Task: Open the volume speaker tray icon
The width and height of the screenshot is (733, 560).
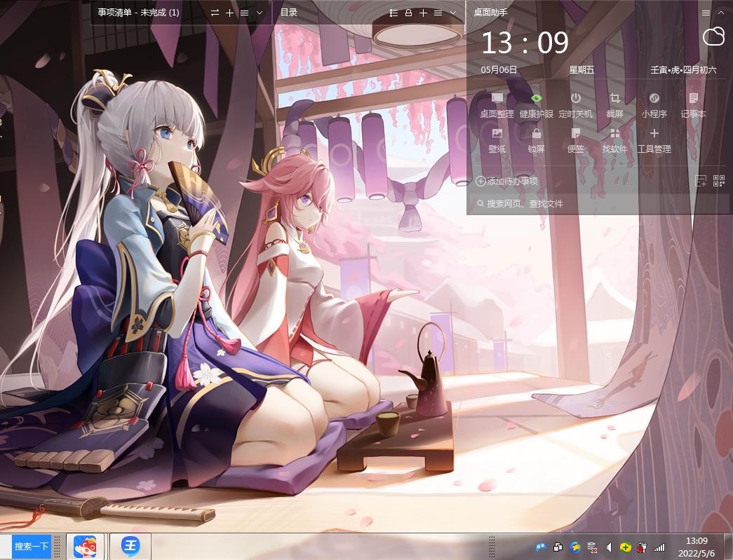Action: pos(609,547)
